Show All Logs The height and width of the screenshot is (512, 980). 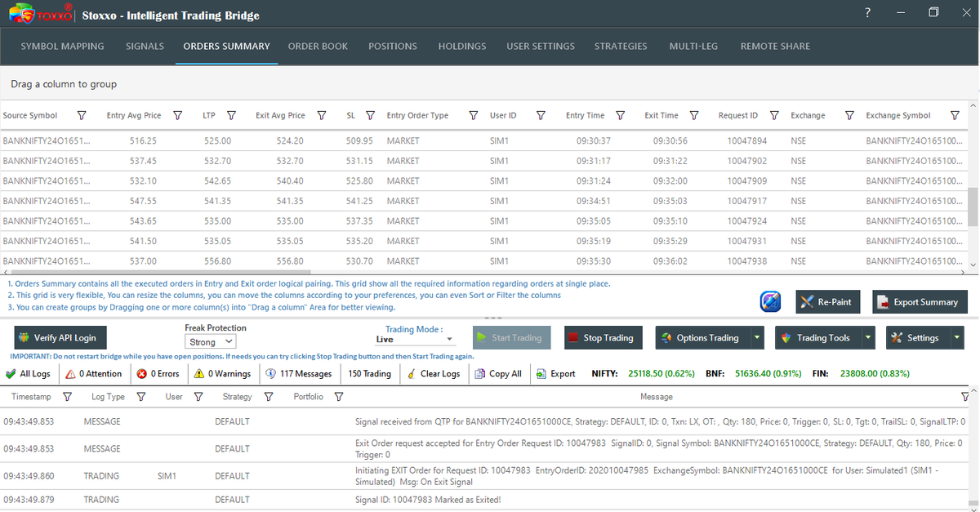28,374
